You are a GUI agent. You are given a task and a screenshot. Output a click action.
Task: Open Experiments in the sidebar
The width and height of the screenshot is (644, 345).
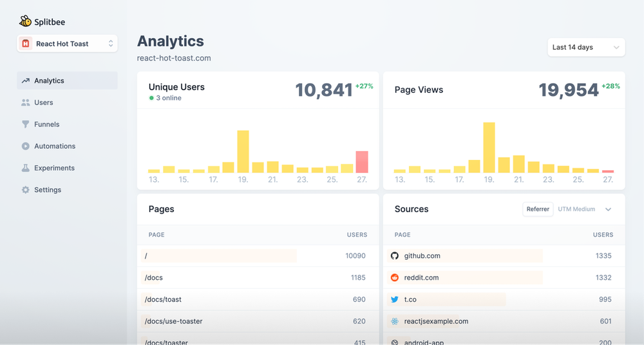68,168
